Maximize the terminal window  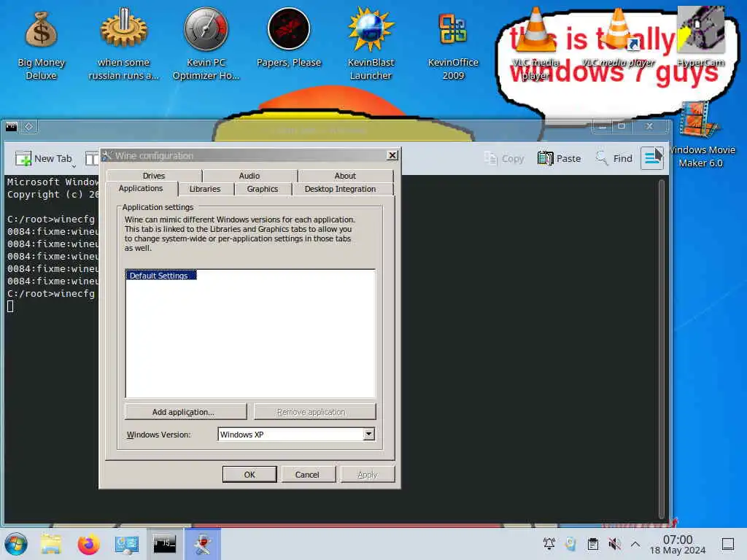pyautogui.click(x=622, y=126)
